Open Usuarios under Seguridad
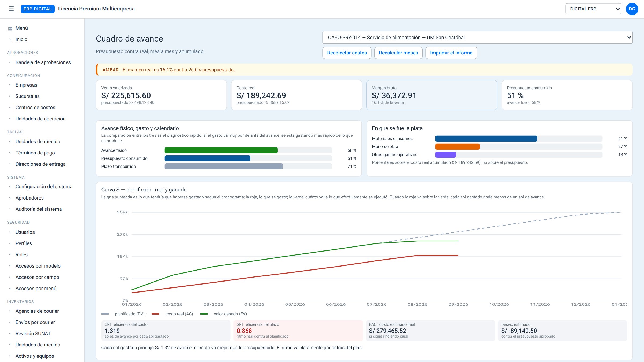 (x=25, y=232)
